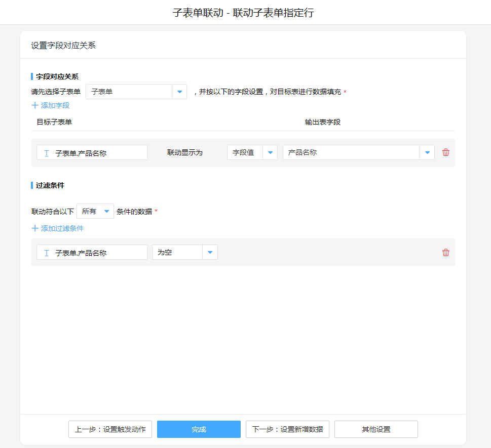Open 其他设置 options

point(376,429)
